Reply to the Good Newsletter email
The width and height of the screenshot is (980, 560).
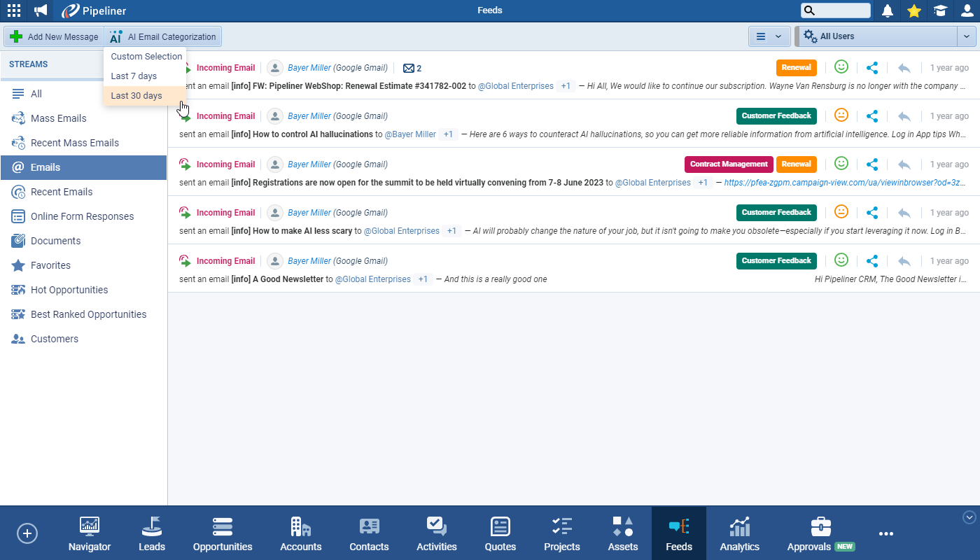904,261
